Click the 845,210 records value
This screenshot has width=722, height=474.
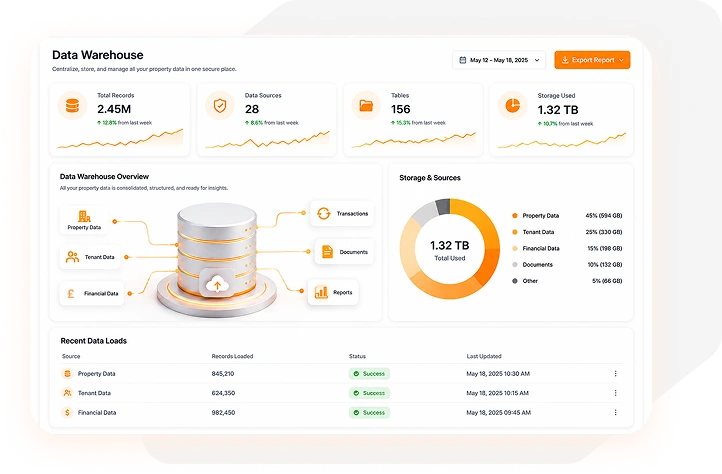pyautogui.click(x=223, y=374)
